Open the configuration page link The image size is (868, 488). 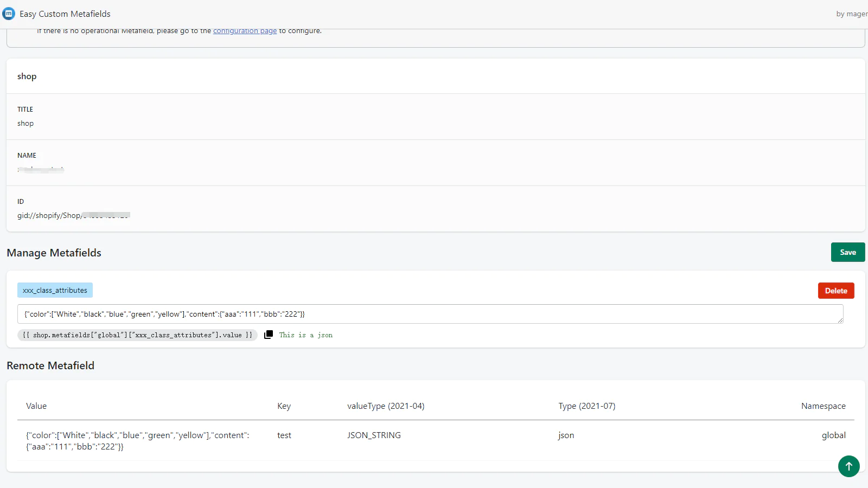(245, 31)
